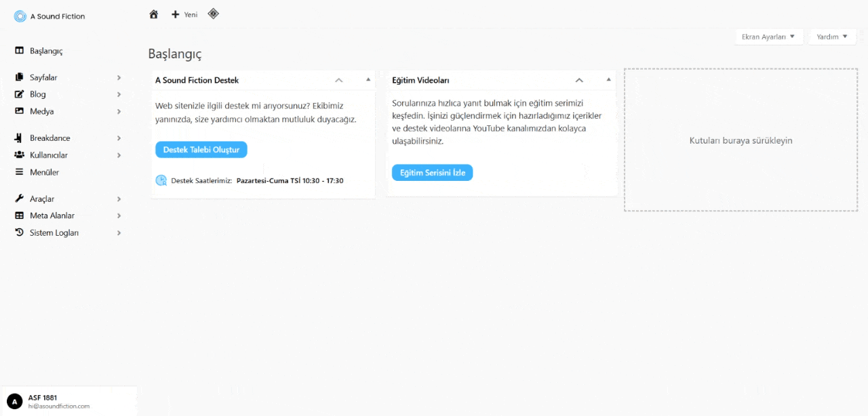
Task: Open Kullanıcılar via the users icon
Action: pyautogui.click(x=19, y=154)
